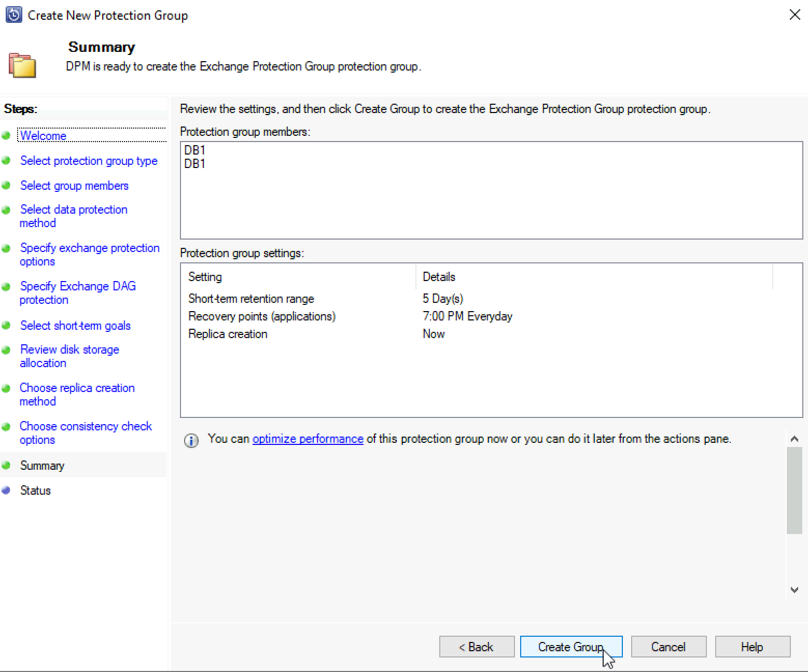The width and height of the screenshot is (808, 672).
Task: Click green bullet next to Welcome
Action: click(x=6, y=136)
